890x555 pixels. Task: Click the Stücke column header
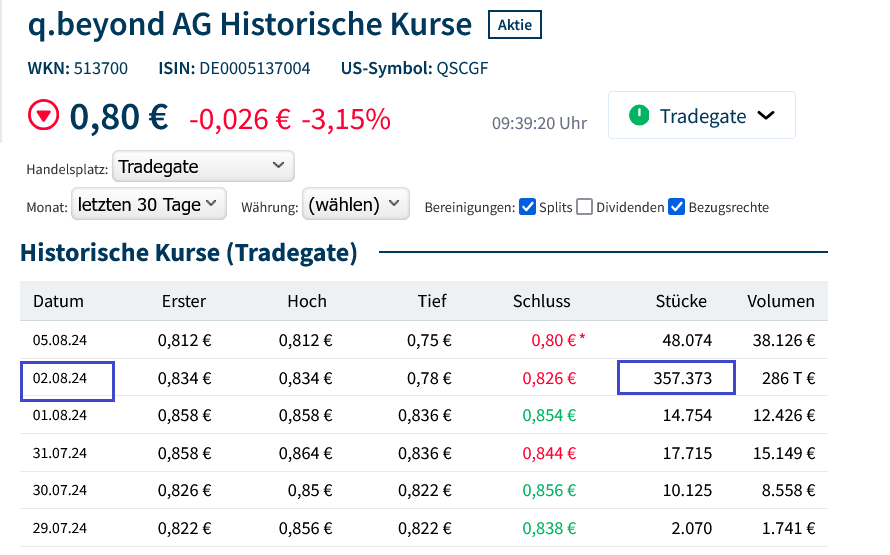coord(681,301)
